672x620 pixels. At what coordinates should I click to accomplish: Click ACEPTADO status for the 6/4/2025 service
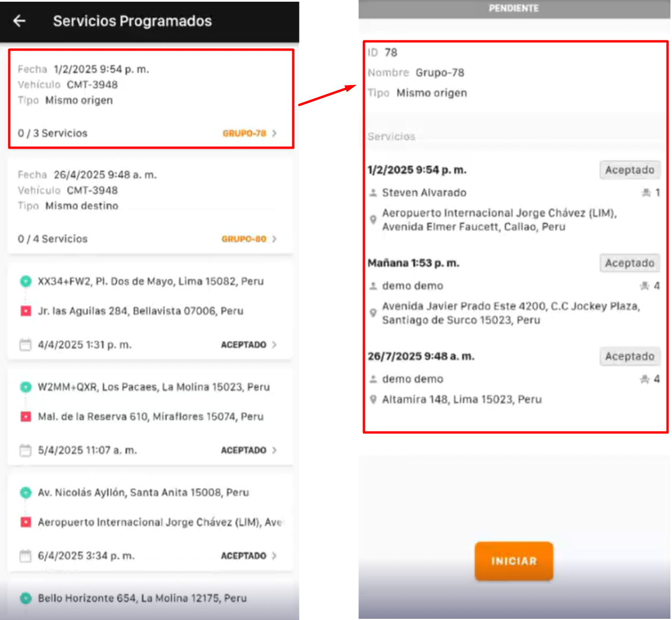244,556
